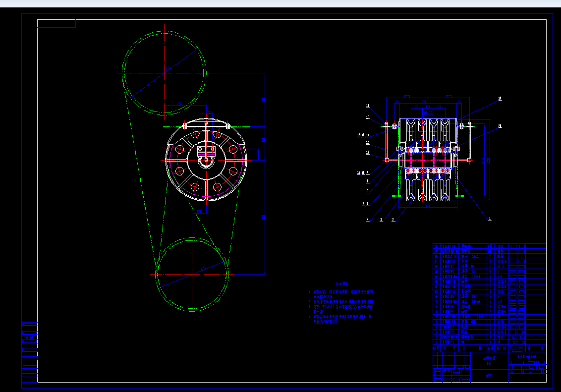Viewport: 561px width, 392px height.
Task: Pick balloon callout 13 beside the section view
Action: (x=368, y=143)
